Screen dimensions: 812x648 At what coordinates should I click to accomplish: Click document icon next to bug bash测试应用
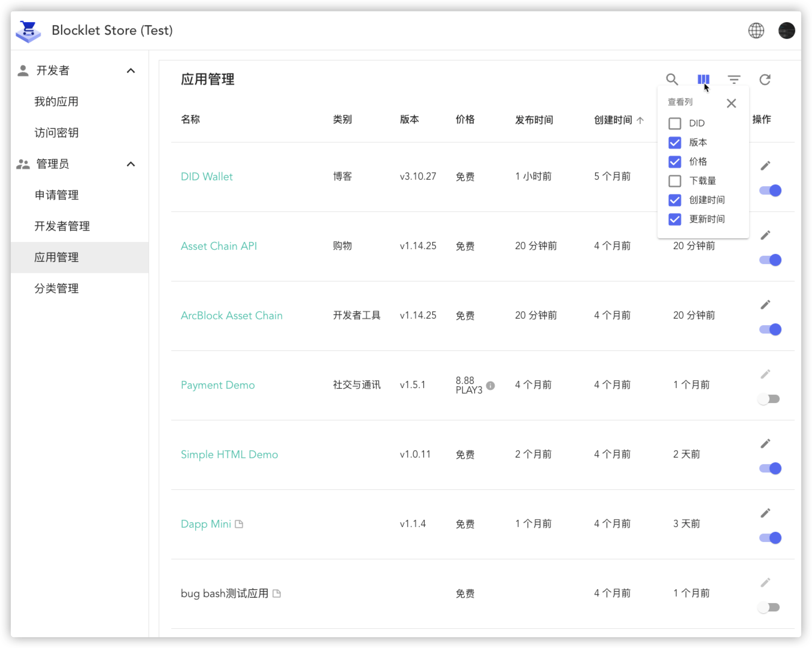coord(276,594)
